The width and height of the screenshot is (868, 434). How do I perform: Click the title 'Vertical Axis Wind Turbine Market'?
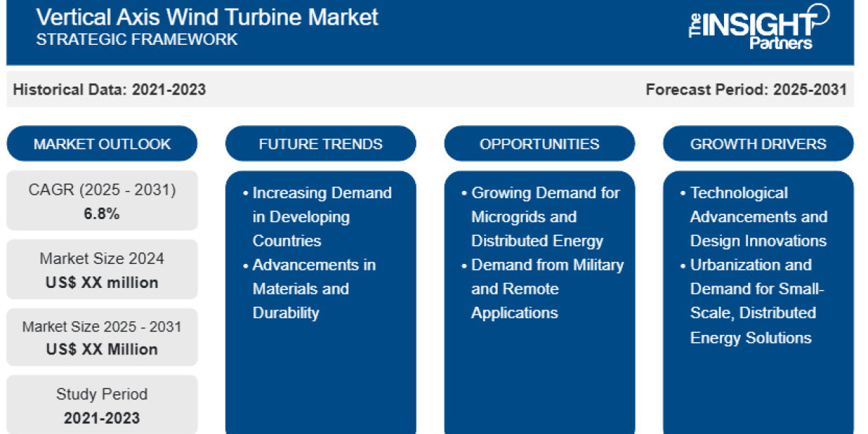pos(207,17)
